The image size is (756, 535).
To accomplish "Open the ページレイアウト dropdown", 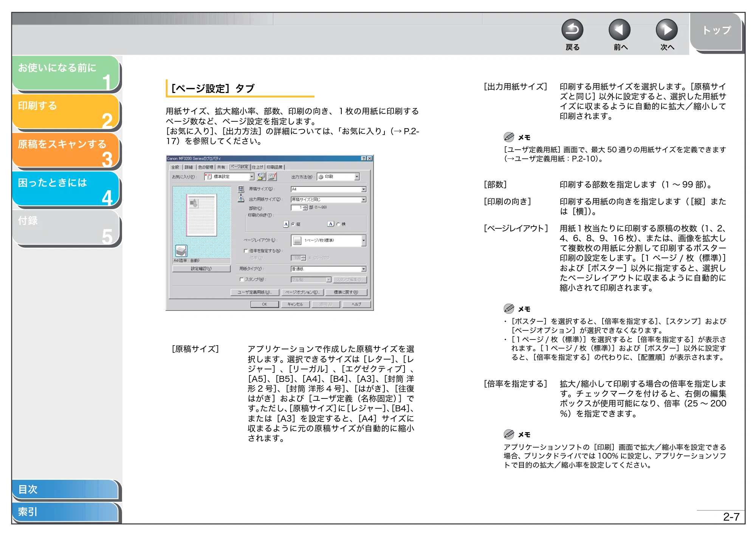I will 328,240.
